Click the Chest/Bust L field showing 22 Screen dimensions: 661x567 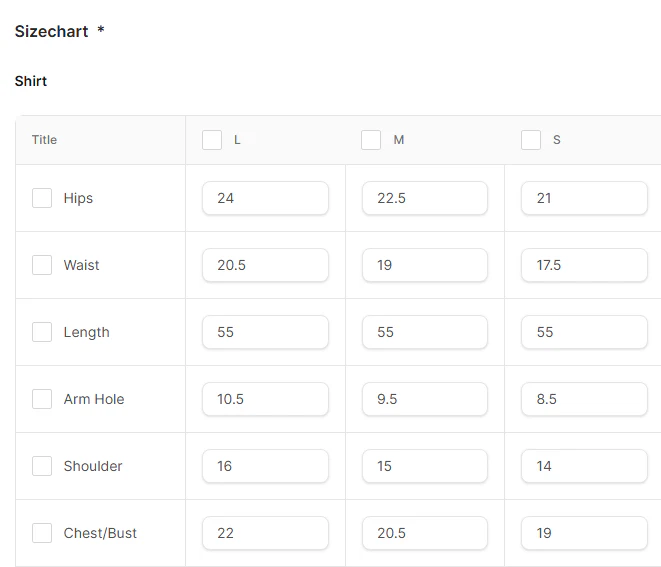click(x=265, y=533)
